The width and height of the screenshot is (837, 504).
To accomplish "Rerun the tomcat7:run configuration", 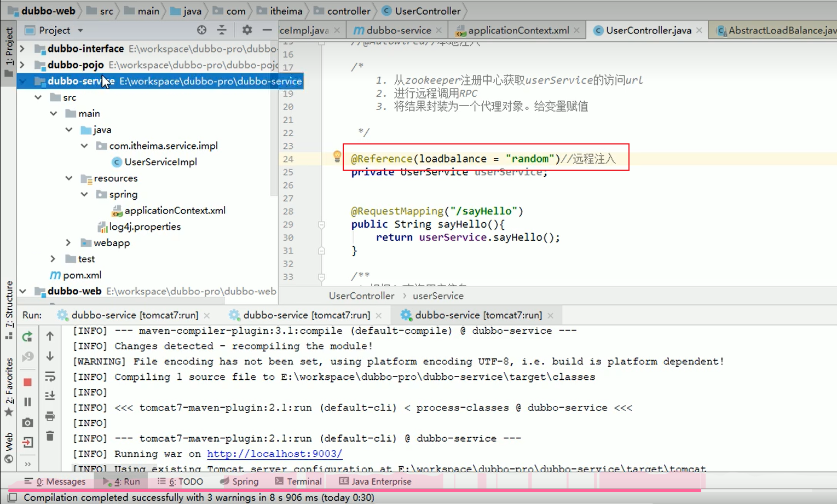I will point(27,337).
